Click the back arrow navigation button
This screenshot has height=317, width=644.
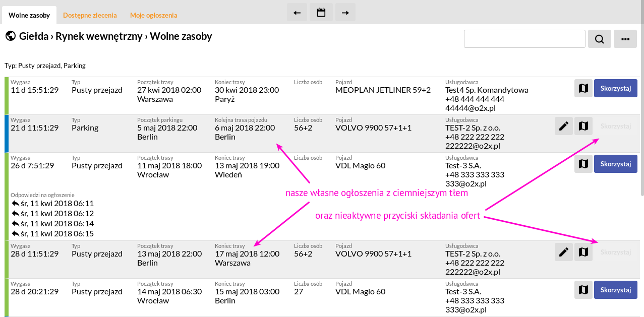297,13
